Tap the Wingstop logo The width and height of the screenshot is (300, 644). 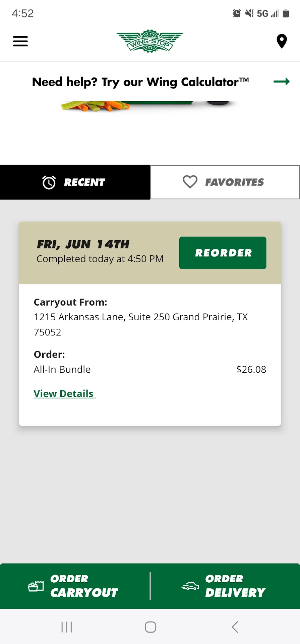pos(150,41)
